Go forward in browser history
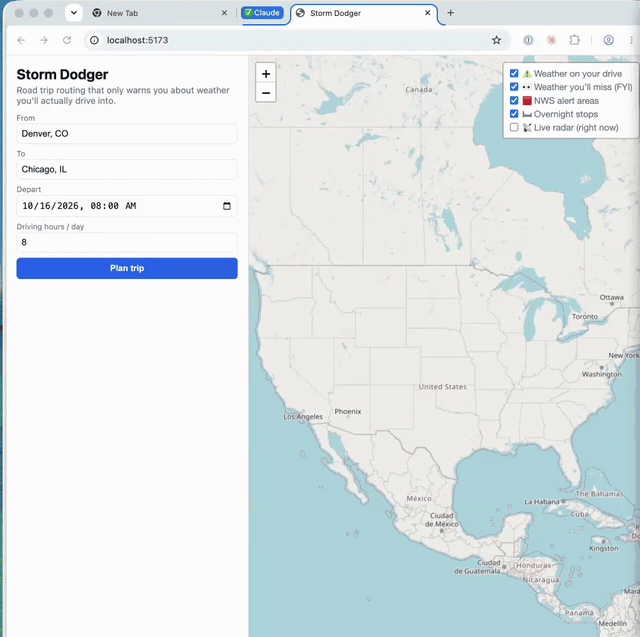Image resolution: width=640 pixels, height=637 pixels. [44, 40]
